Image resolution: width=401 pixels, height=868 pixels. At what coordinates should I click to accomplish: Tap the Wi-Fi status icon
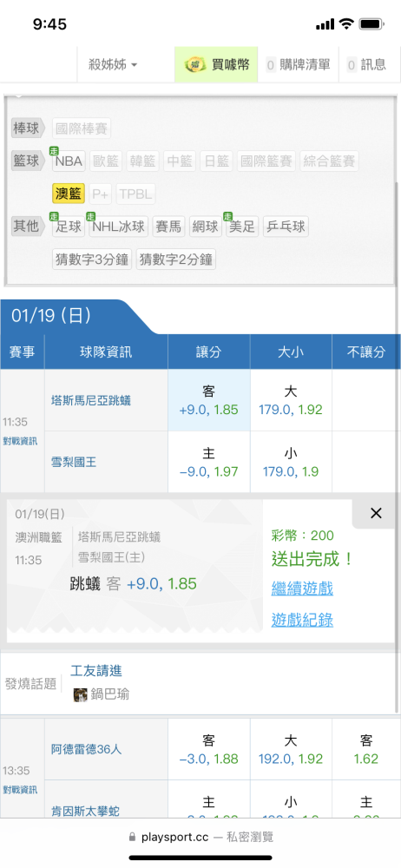click(346, 23)
